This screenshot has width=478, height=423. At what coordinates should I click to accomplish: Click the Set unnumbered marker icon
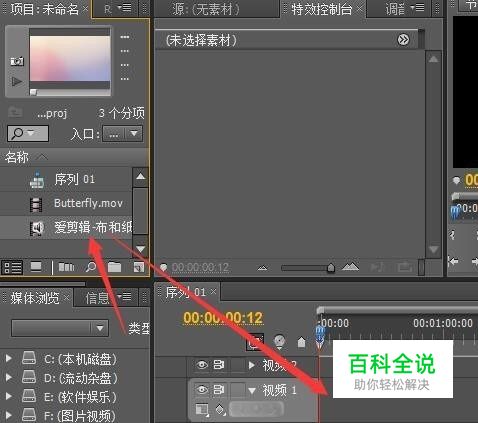[301, 342]
